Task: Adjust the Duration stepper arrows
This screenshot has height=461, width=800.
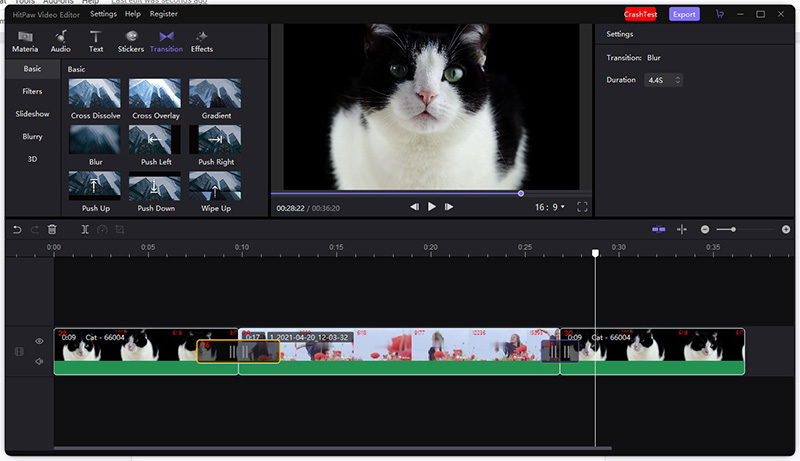Action: tap(679, 80)
